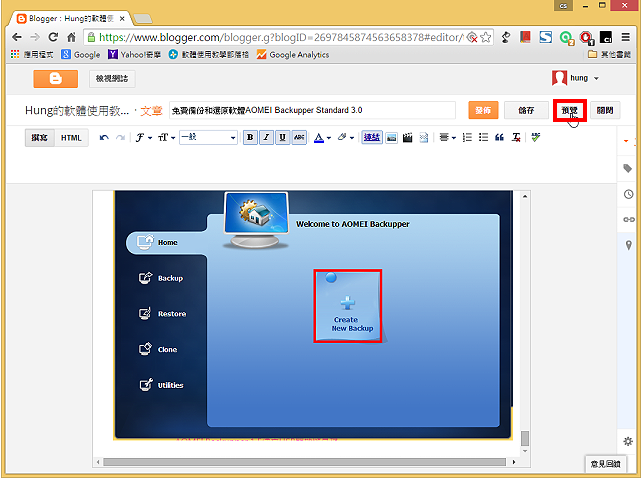641x479 pixels.
Task: Click the browser address bar URL
Action: (281, 37)
